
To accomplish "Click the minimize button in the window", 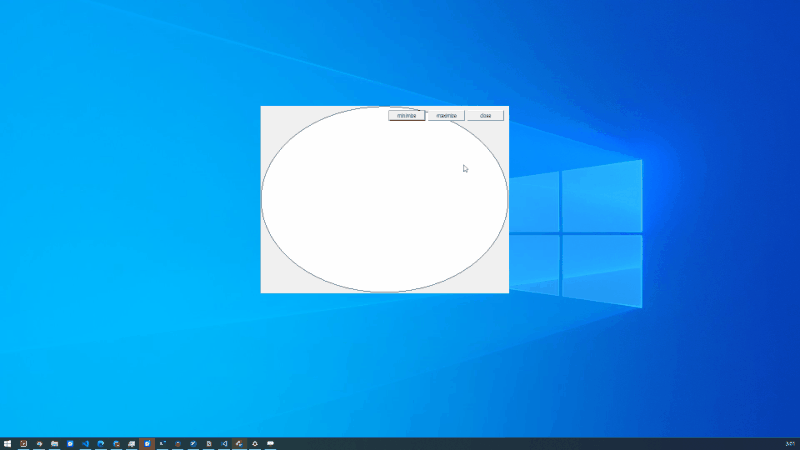I will pos(406,116).
